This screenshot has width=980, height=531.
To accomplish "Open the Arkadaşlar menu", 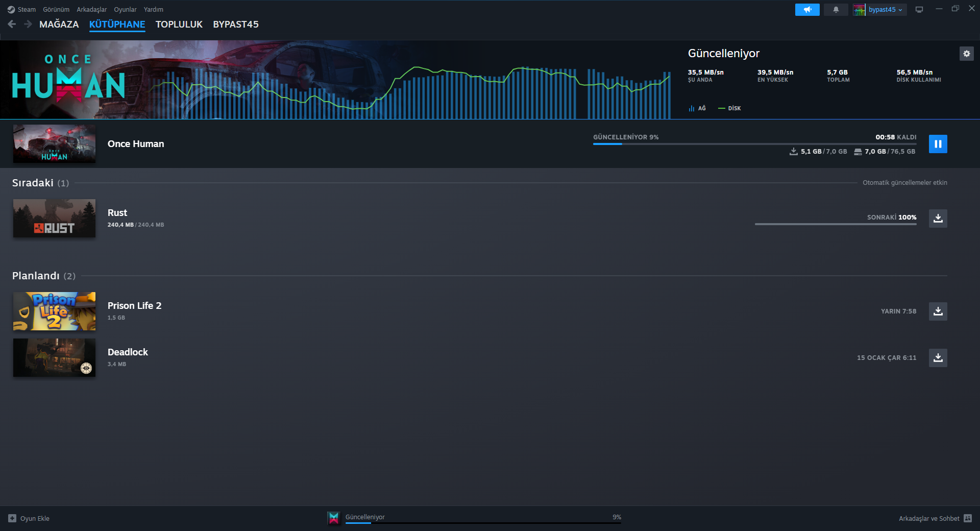I will [92, 10].
